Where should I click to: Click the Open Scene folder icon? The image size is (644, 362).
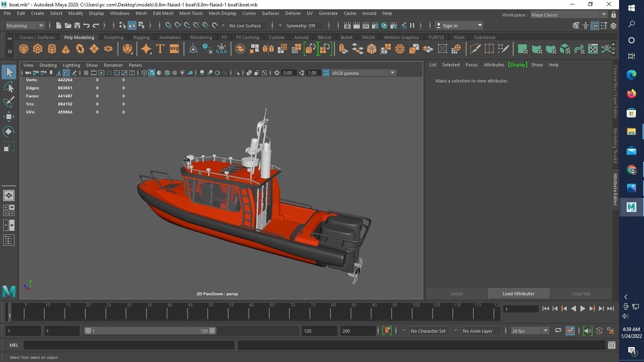pos(68,25)
